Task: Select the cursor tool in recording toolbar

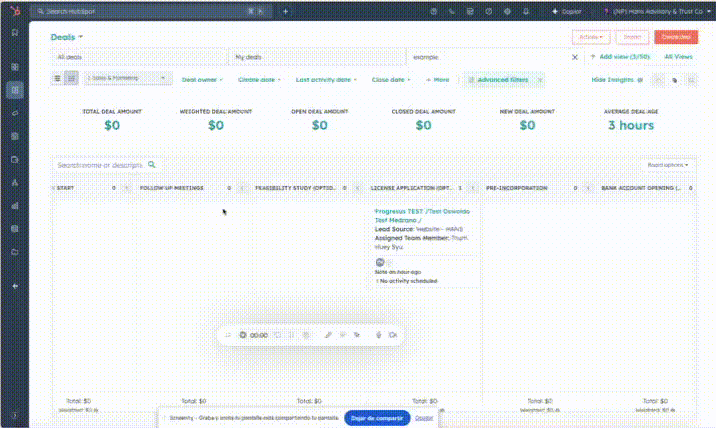Action: point(357,335)
